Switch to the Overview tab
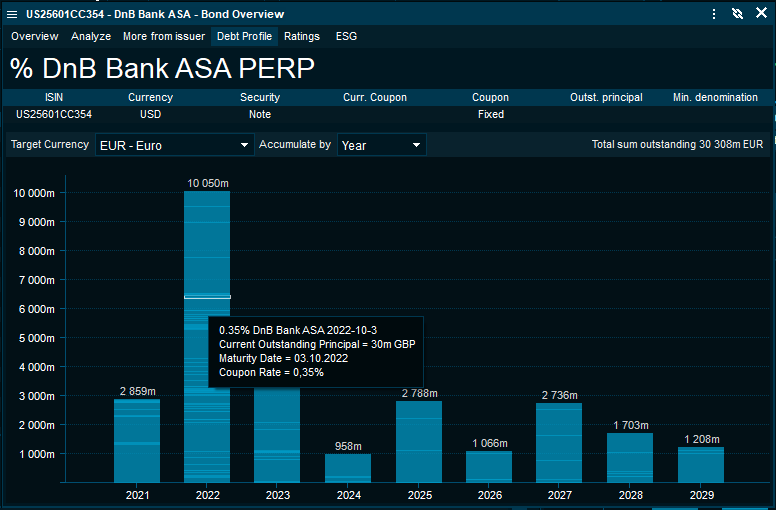The height and width of the screenshot is (510, 776). click(x=35, y=36)
